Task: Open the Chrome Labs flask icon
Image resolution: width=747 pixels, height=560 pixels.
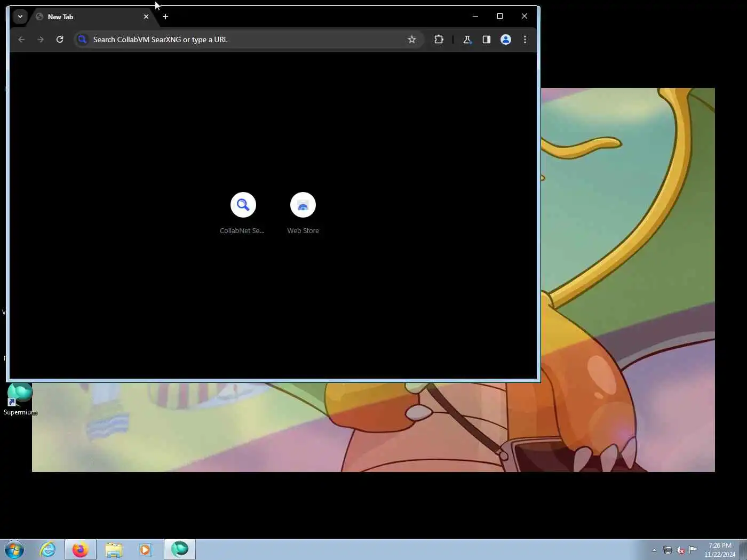Action: point(467,39)
